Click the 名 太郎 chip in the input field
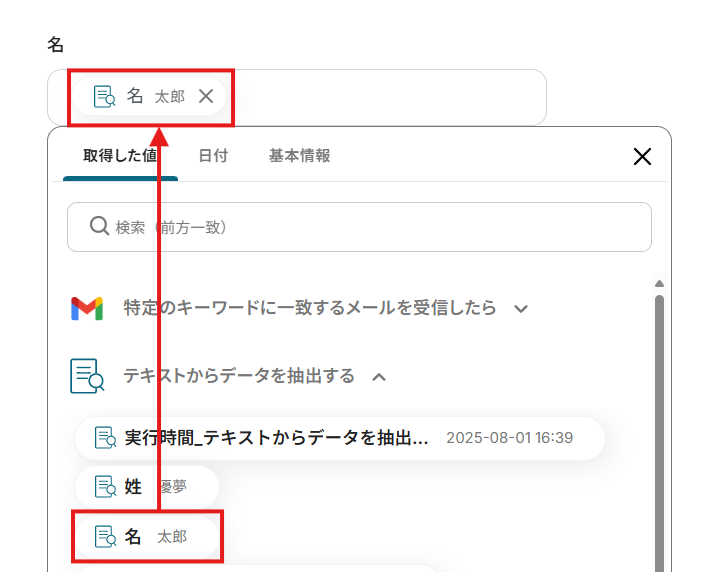719x572 pixels. click(x=149, y=96)
